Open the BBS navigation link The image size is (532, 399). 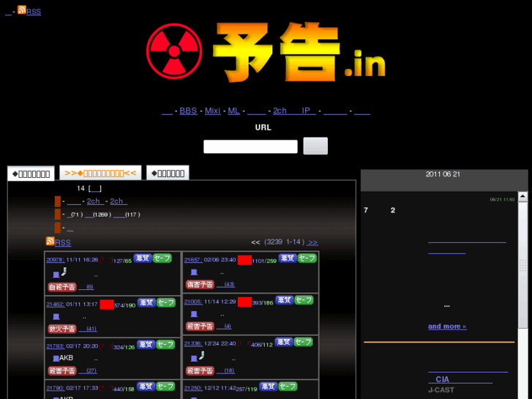tap(188, 111)
